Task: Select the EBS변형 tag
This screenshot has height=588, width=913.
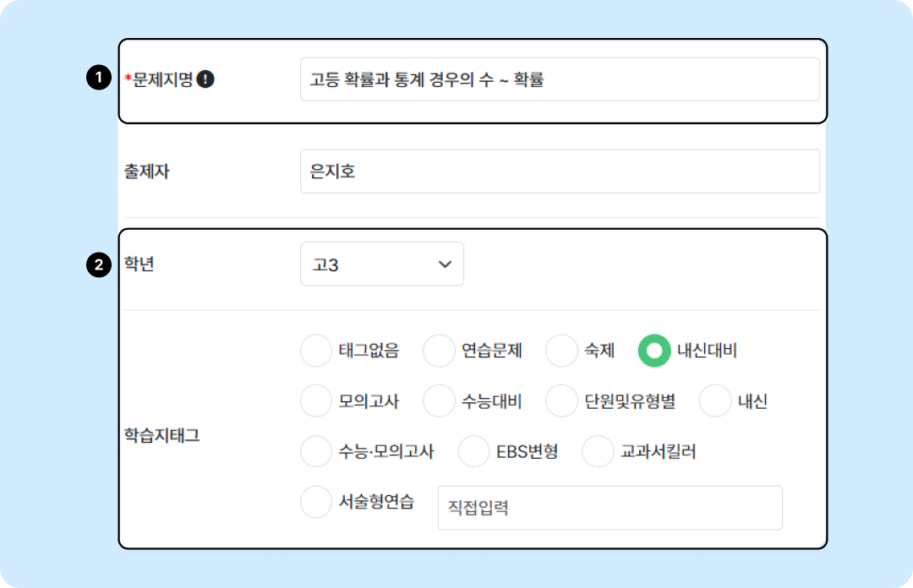Action: pyautogui.click(x=474, y=452)
